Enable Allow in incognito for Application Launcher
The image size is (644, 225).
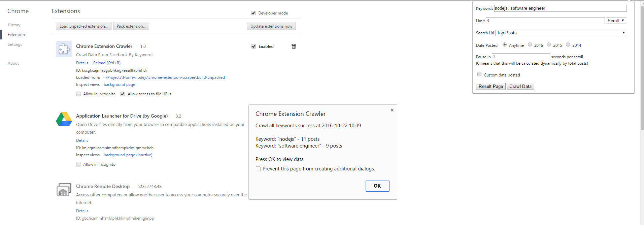[78, 164]
